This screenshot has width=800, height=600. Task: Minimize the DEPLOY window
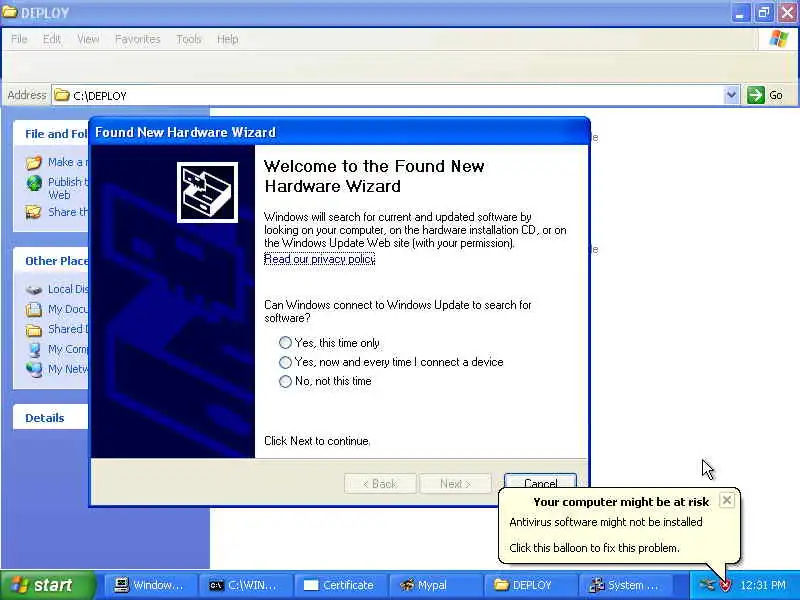740,13
